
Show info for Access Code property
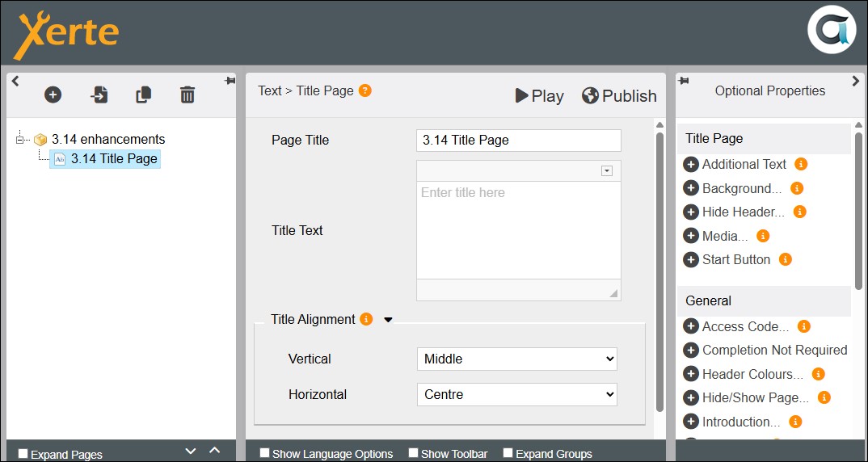coord(804,326)
